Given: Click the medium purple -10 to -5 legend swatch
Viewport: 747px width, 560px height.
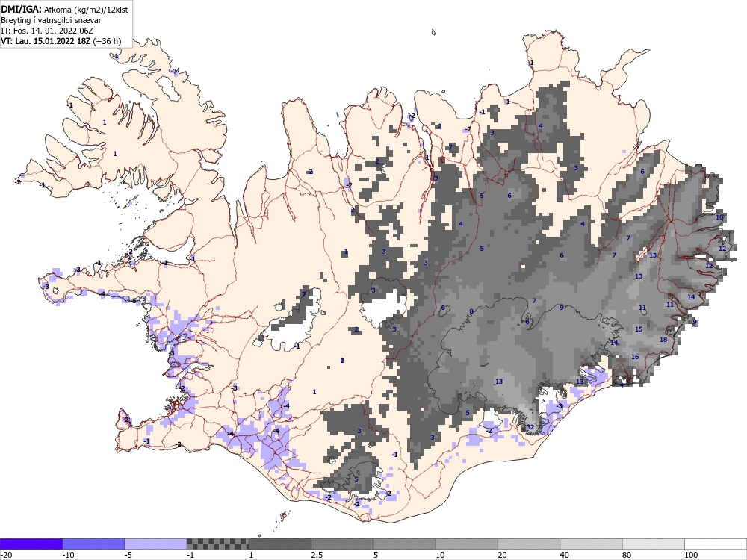Looking at the screenshot, I should (93, 544).
